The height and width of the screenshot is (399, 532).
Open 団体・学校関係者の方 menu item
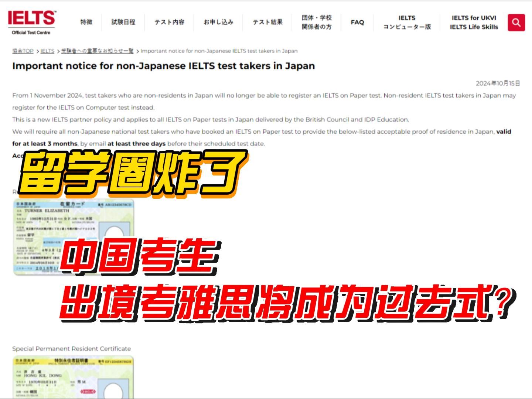click(x=317, y=22)
